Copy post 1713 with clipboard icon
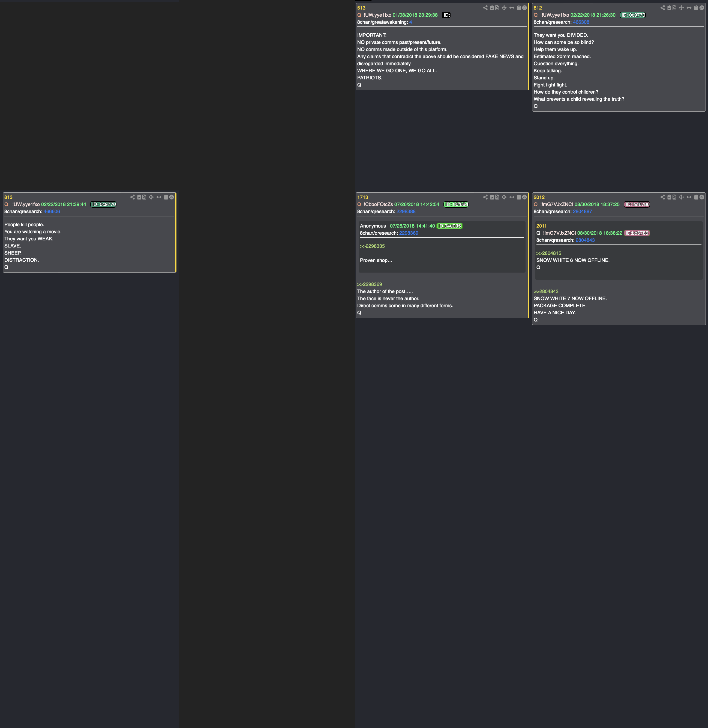708x728 pixels. click(x=519, y=197)
